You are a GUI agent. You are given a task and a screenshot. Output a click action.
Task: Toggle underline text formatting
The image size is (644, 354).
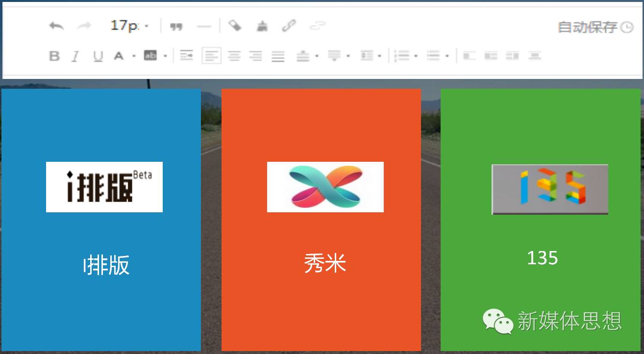98,56
